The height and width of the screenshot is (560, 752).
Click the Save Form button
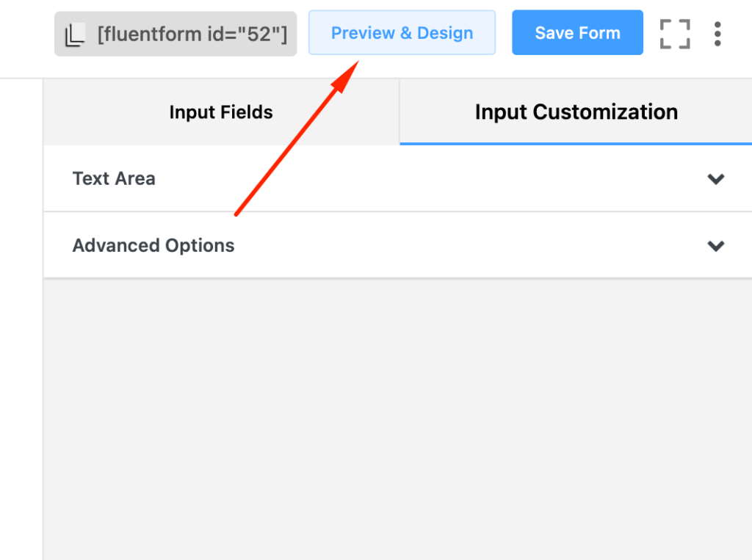tap(577, 32)
